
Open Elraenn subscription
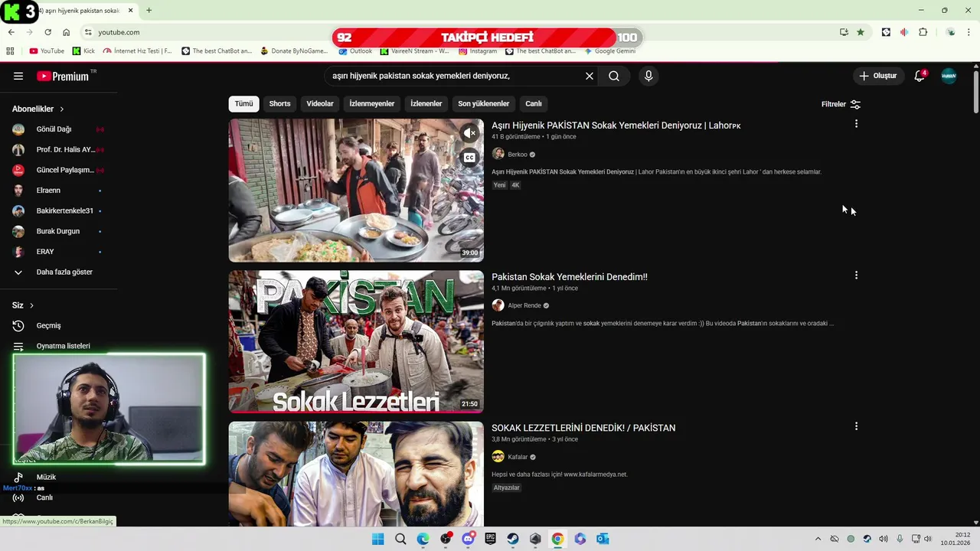click(58, 191)
